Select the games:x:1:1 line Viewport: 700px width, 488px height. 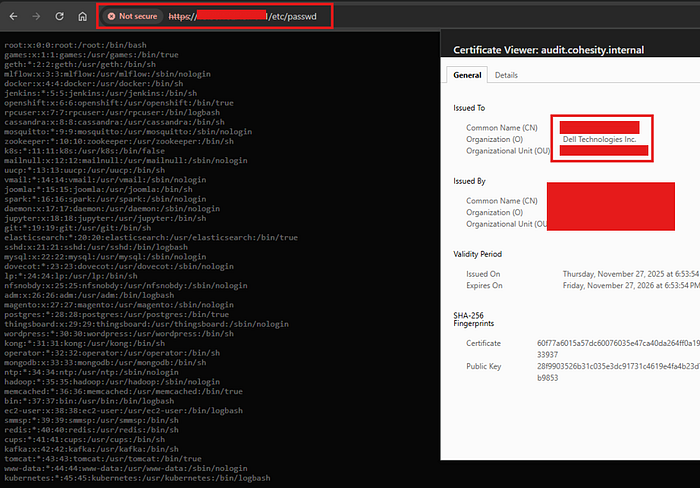coord(92,55)
